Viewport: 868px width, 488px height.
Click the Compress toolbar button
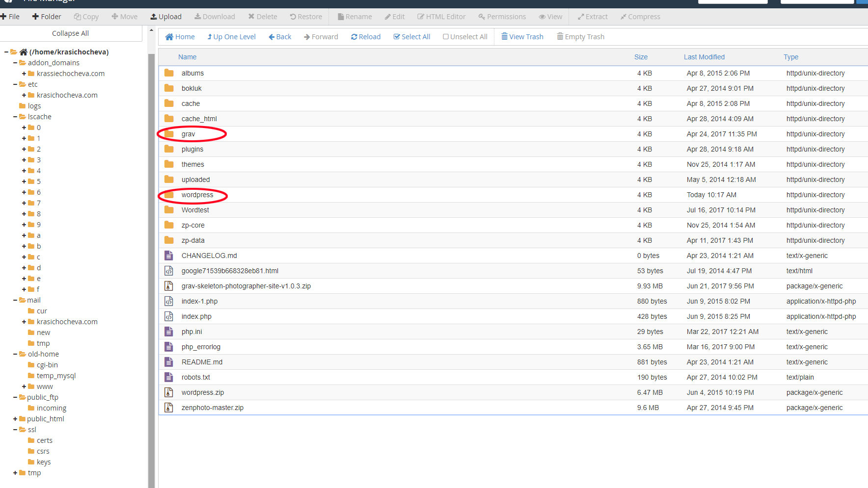click(640, 17)
